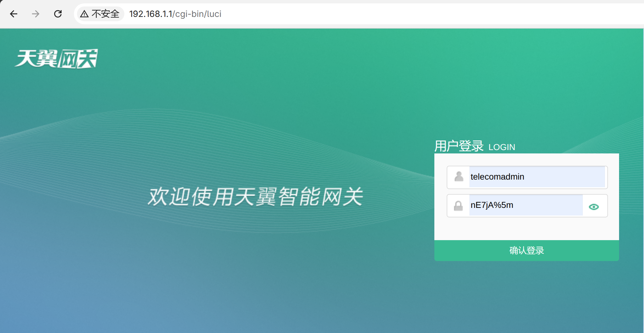Click the browser back arrow
The width and height of the screenshot is (644, 333).
[x=14, y=14]
